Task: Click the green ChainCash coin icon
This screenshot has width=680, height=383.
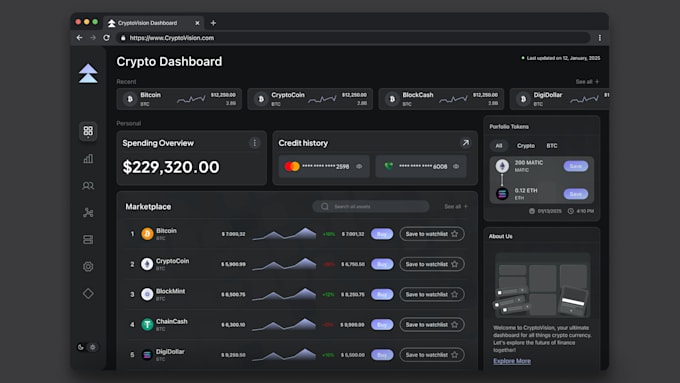Action: (147, 324)
